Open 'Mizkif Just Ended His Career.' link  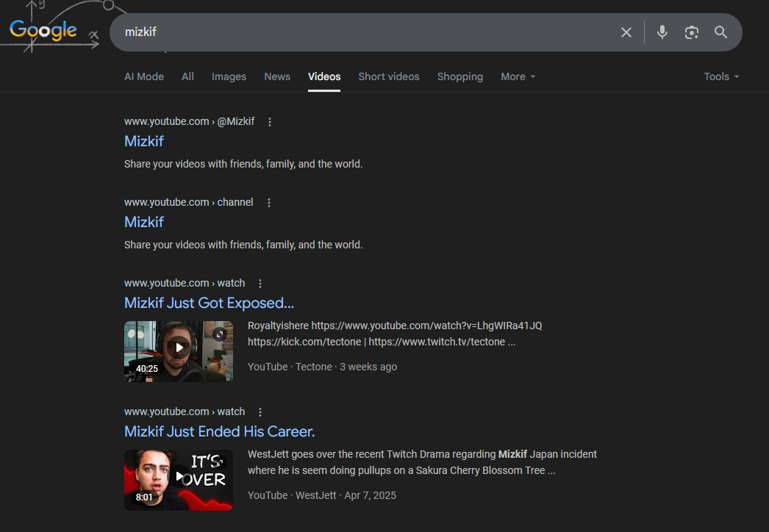[219, 431]
